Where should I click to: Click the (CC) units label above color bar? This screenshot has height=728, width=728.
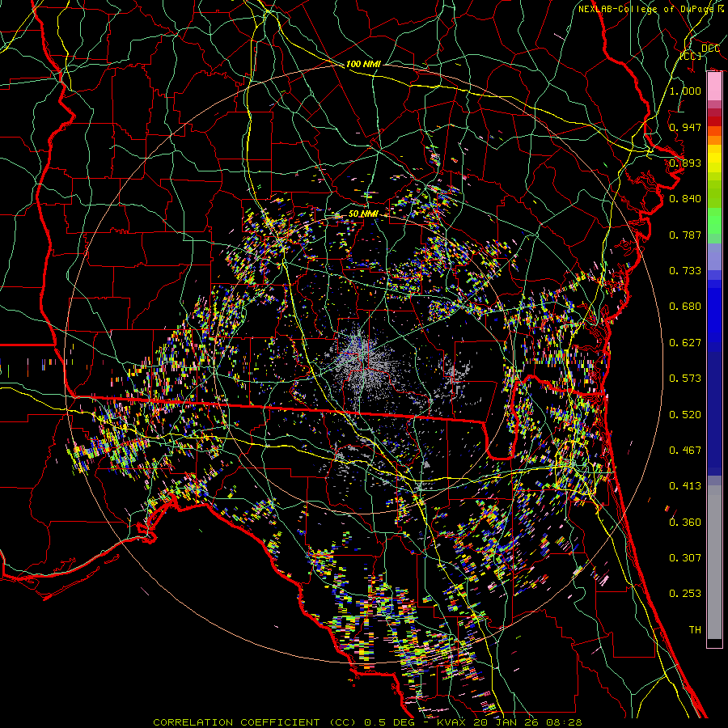point(690,57)
